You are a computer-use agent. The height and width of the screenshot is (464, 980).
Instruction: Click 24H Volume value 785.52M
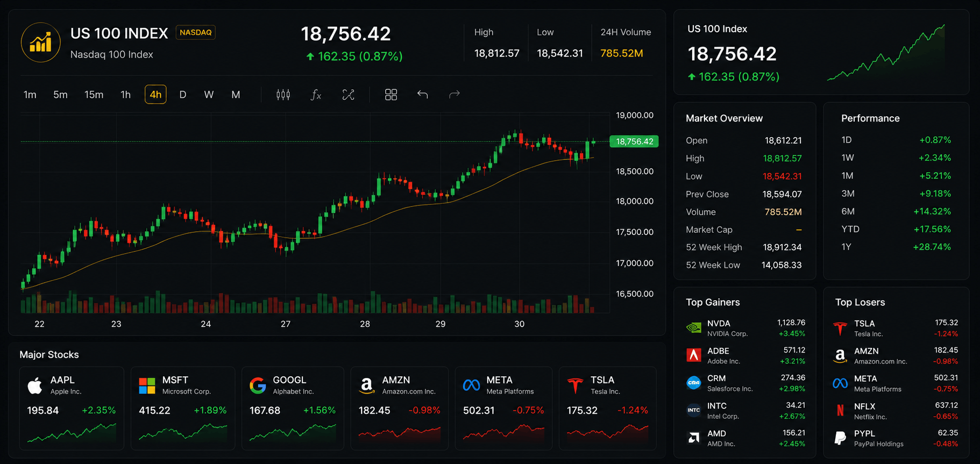pos(621,53)
